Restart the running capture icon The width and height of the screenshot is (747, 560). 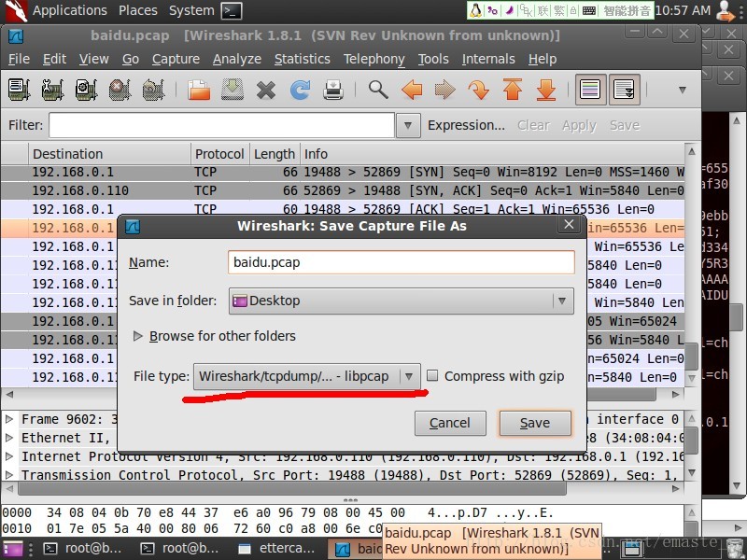click(153, 89)
